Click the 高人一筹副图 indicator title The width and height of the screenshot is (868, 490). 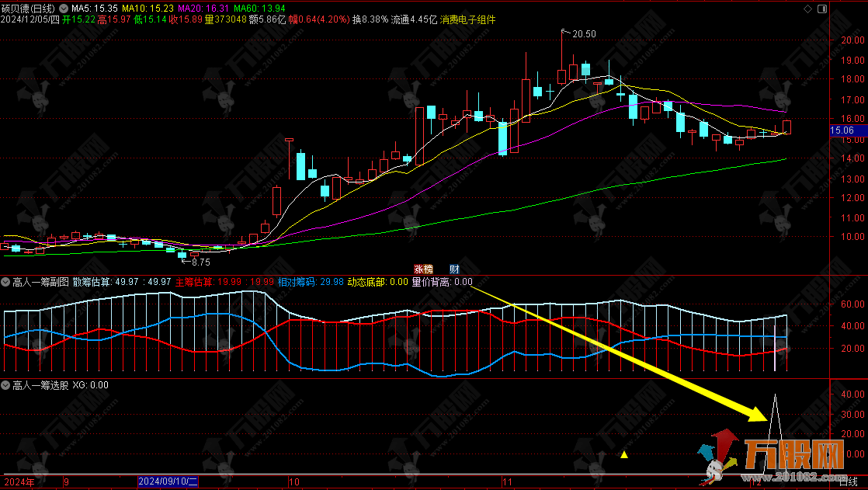pos(40,282)
